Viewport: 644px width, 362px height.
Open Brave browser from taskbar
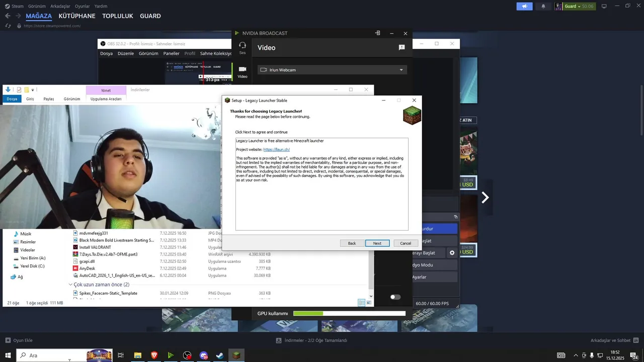[154, 355]
